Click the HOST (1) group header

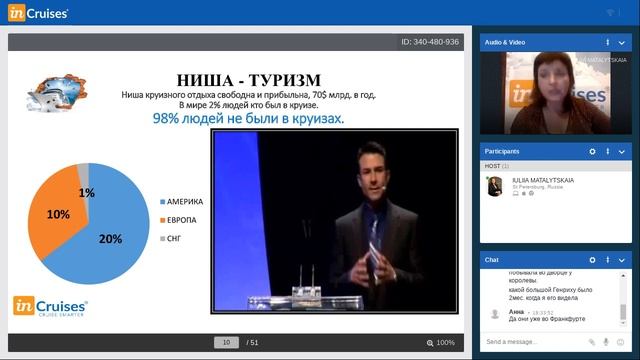pos(556,166)
